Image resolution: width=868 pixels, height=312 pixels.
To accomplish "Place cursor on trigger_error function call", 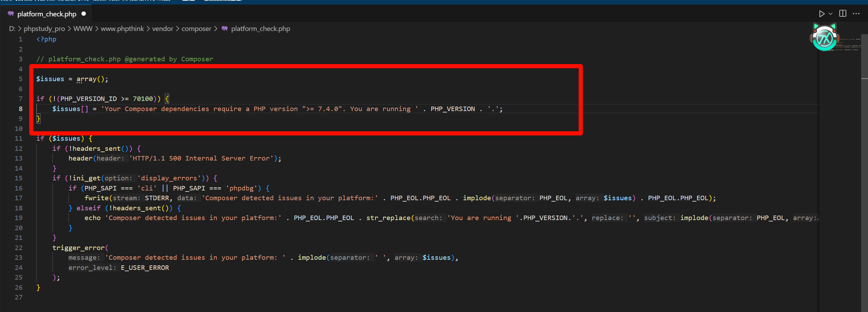I will 78,248.
